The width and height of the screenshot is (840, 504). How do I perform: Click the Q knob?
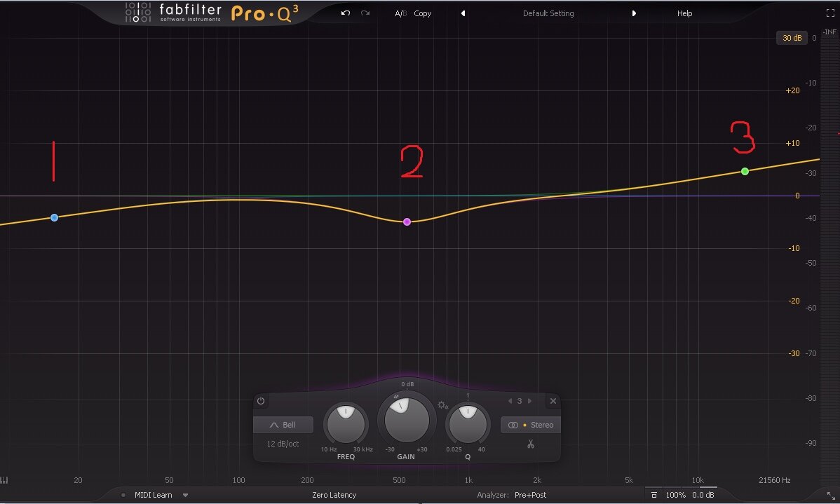(468, 424)
